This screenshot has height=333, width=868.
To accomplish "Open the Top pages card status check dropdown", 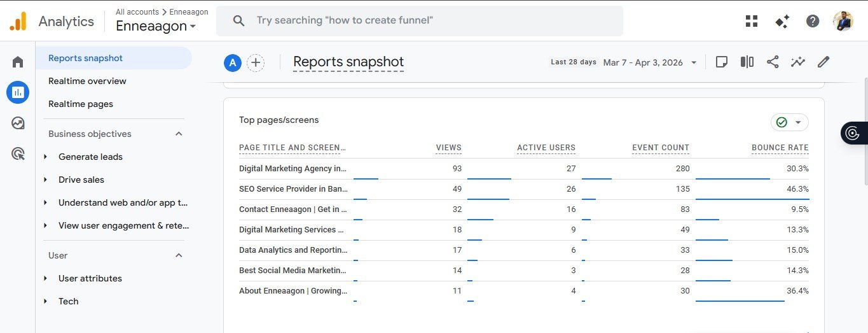I will pos(790,122).
